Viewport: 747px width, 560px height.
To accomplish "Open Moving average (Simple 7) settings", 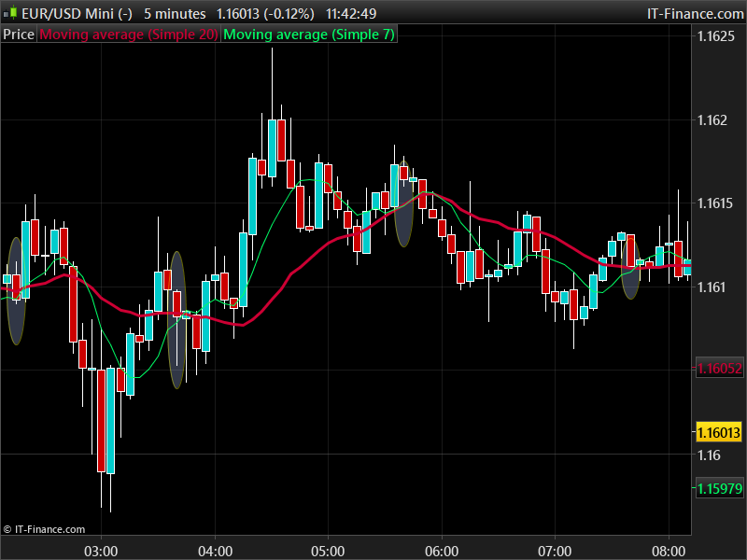I will coord(309,35).
